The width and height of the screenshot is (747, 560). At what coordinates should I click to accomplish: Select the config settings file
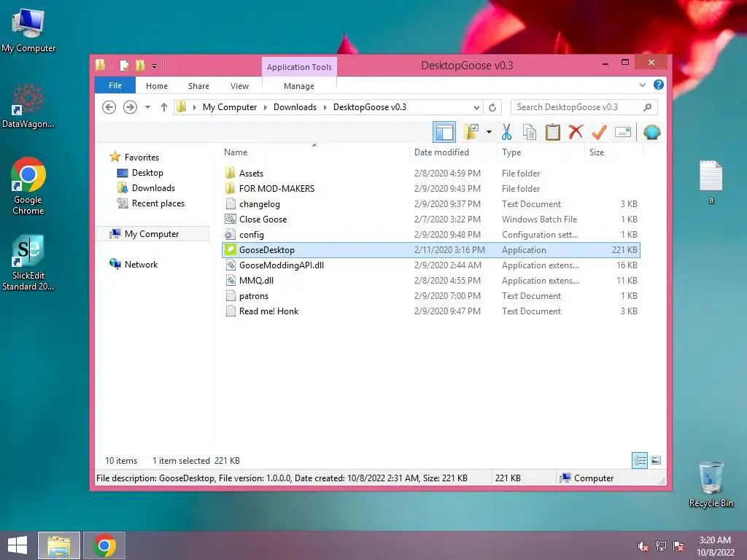coord(430,234)
